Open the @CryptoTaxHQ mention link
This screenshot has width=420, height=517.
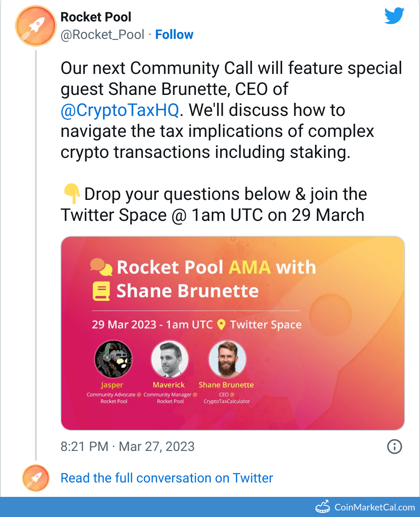click(x=120, y=110)
